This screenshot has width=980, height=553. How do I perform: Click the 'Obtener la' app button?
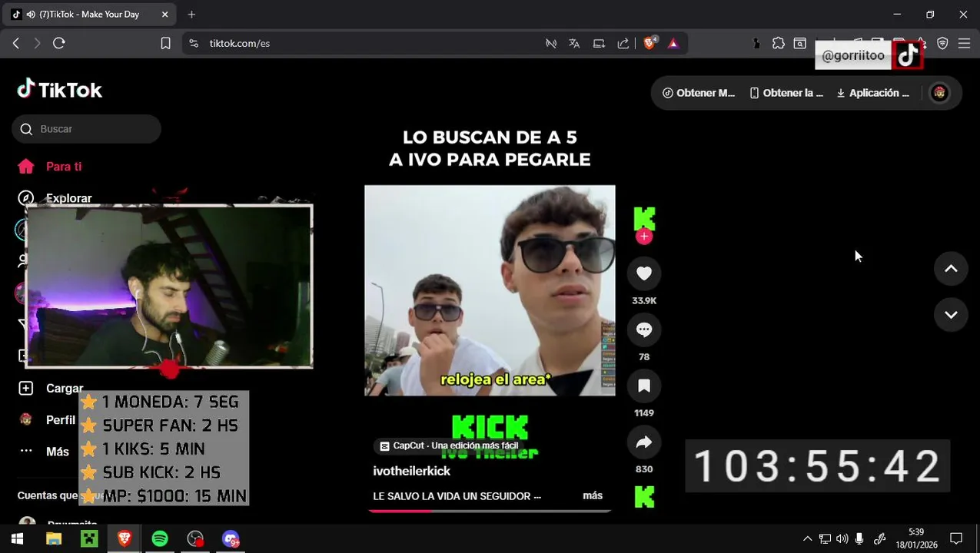pyautogui.click(x=786, y=93)
